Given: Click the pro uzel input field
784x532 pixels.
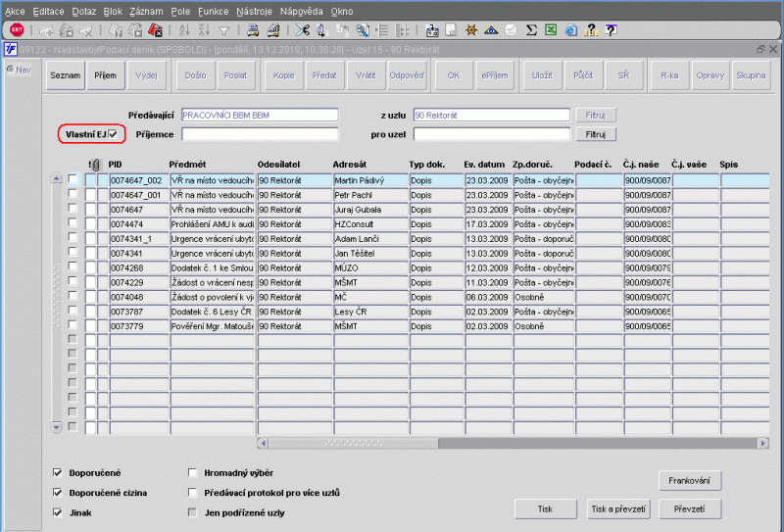Looking at the screenshot, I should coord(492,134).
